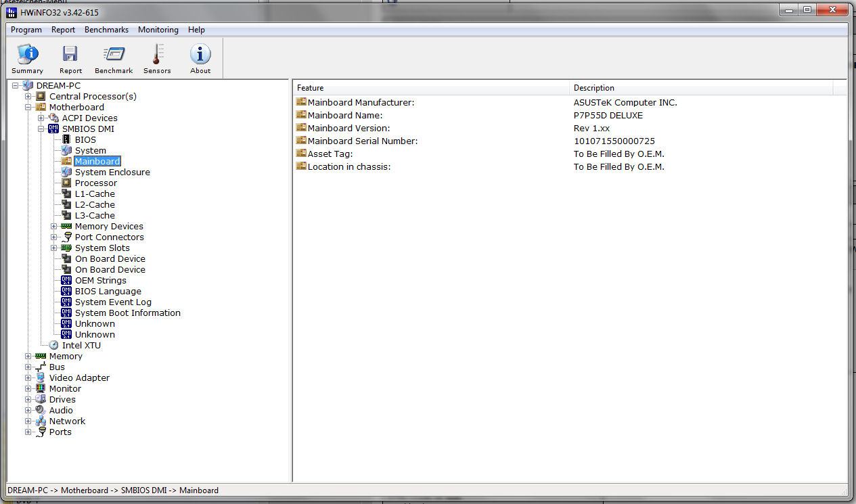Image resolution: width=856 pixels, height=504 pixels.
Task: Click the Audio node icon
Action: [41, 411]
